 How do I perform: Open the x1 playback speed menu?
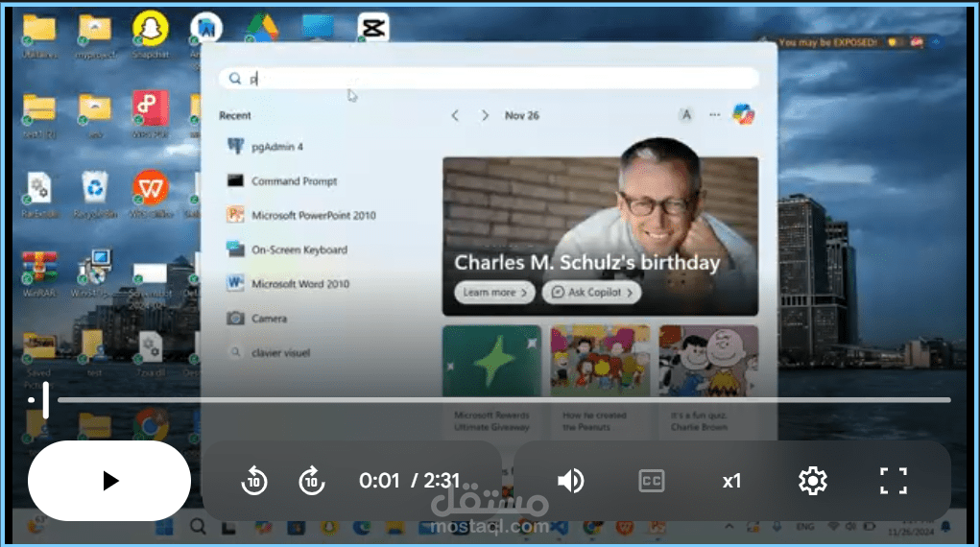coord(731,481)
